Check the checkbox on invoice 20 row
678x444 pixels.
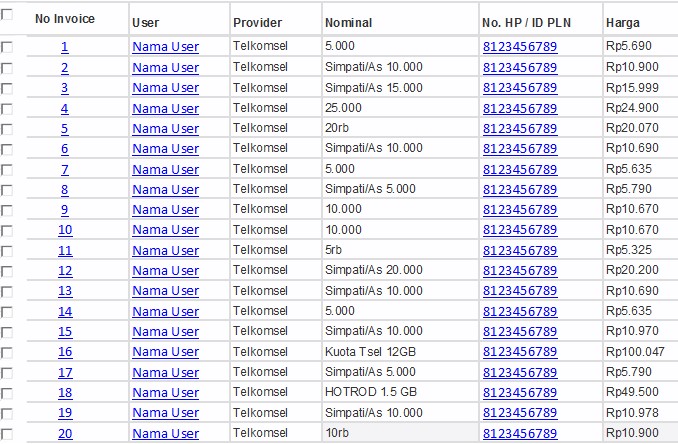[7, 434]
